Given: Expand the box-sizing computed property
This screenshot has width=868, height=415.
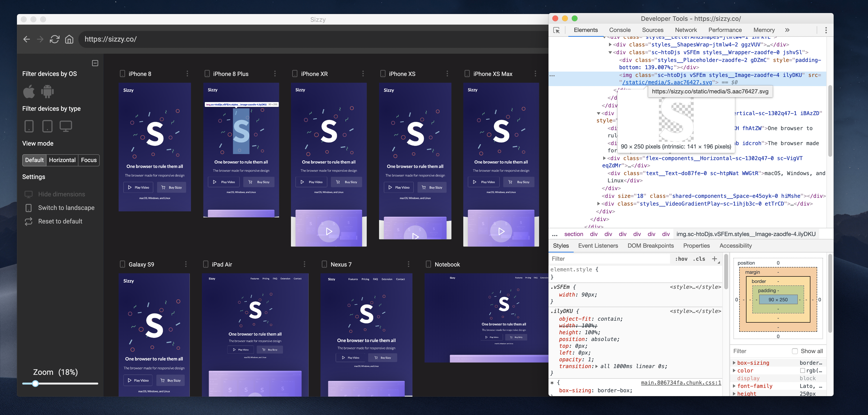Looking at the screenshot, I should point(734,363).
